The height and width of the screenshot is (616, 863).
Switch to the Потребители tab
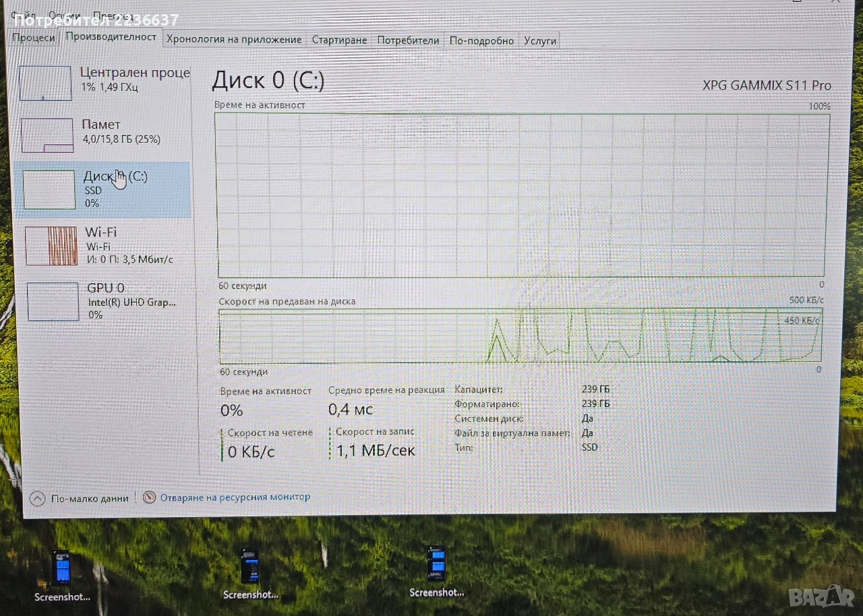click(408, 40)
